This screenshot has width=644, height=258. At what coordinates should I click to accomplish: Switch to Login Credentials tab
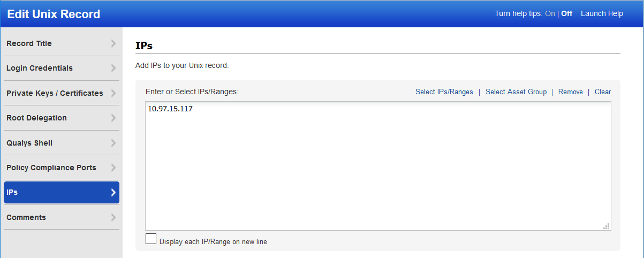40,68
